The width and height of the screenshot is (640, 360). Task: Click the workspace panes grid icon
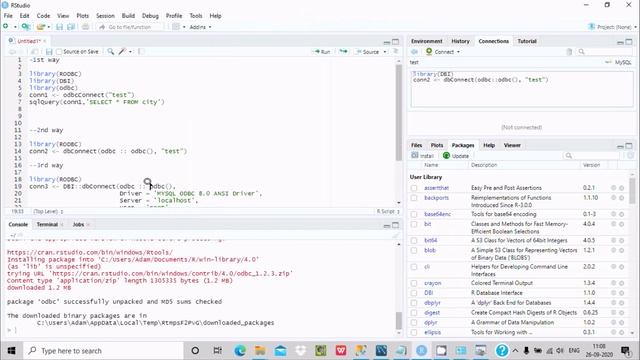pos(176,27)
